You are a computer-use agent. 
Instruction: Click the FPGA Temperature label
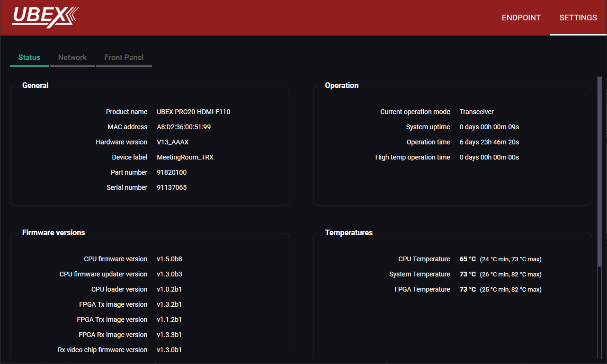pos(422,289)
